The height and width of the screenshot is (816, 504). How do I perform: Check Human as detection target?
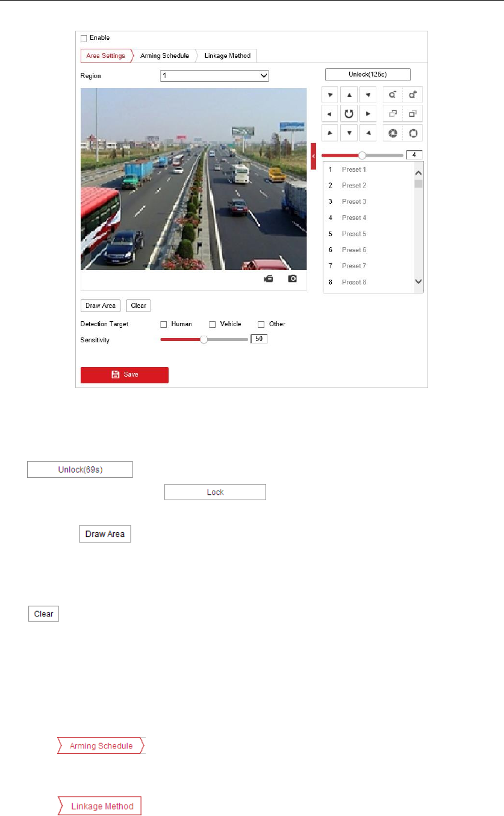(163, 324)
